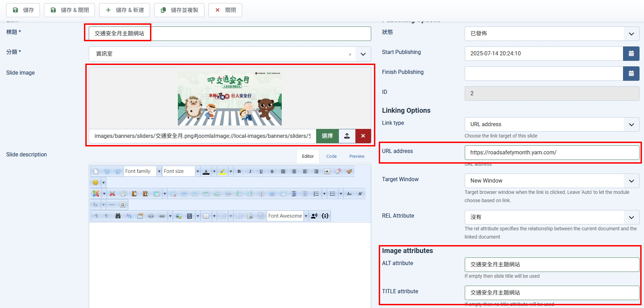Open the emoticon smiley picker
This screenshot has width=644, height=308.
tap(96, 183)
